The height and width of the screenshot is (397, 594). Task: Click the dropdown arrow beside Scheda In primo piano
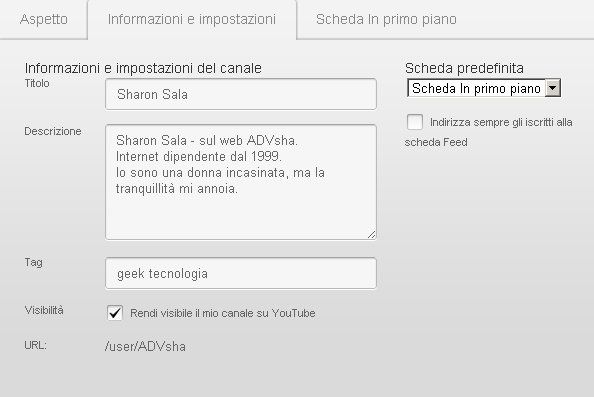(x=553, y=88)
